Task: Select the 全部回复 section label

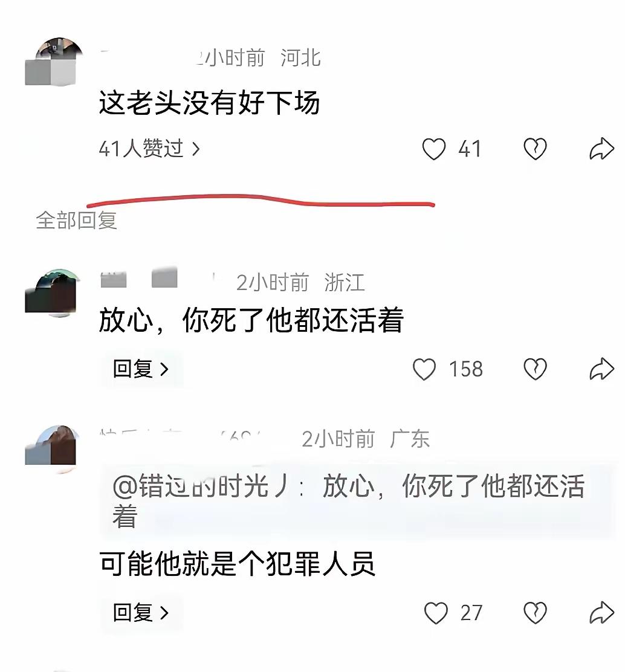Action: tap(76, 221)
